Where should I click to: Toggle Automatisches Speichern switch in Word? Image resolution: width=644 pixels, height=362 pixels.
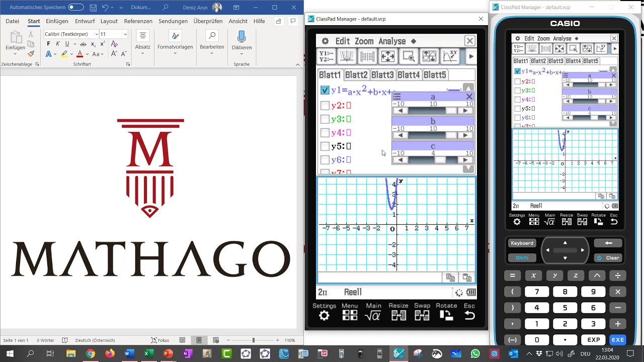click(x=76, y=8)
